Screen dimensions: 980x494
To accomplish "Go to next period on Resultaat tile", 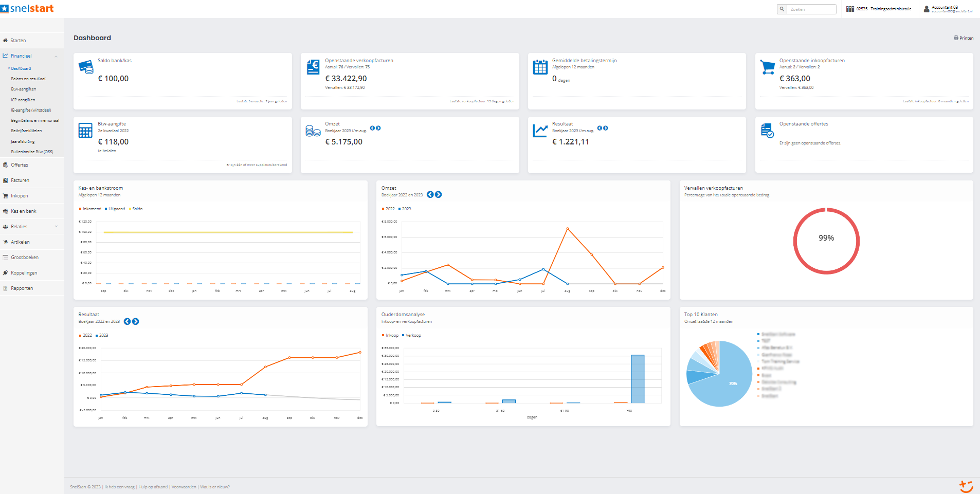I will (x=605, y=128).
